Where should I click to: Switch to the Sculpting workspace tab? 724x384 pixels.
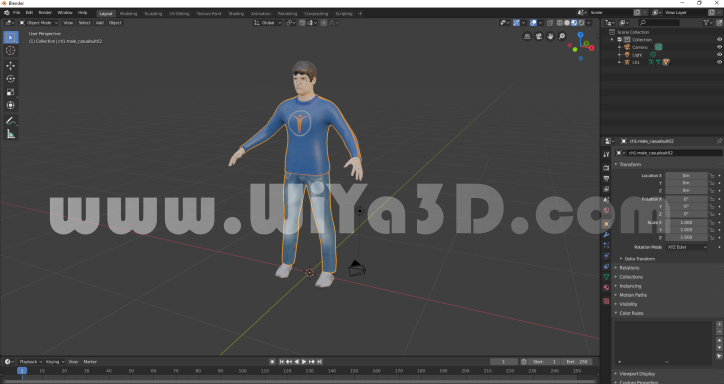(x=153, y=13)
